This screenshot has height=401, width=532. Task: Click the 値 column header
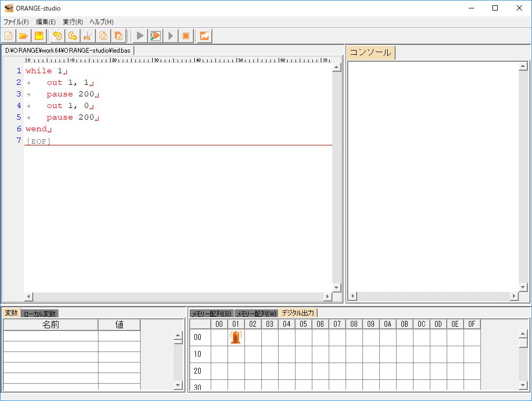pyautogui.click(x=119, y=325)
